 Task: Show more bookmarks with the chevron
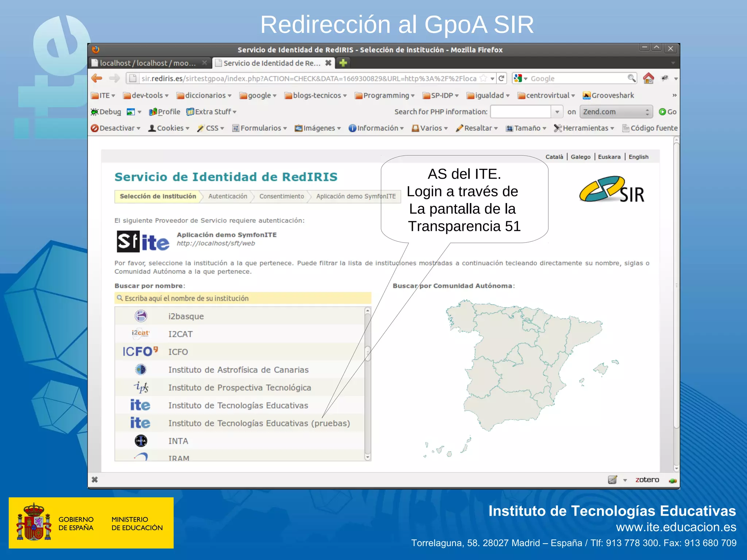(x=674, y=96)
